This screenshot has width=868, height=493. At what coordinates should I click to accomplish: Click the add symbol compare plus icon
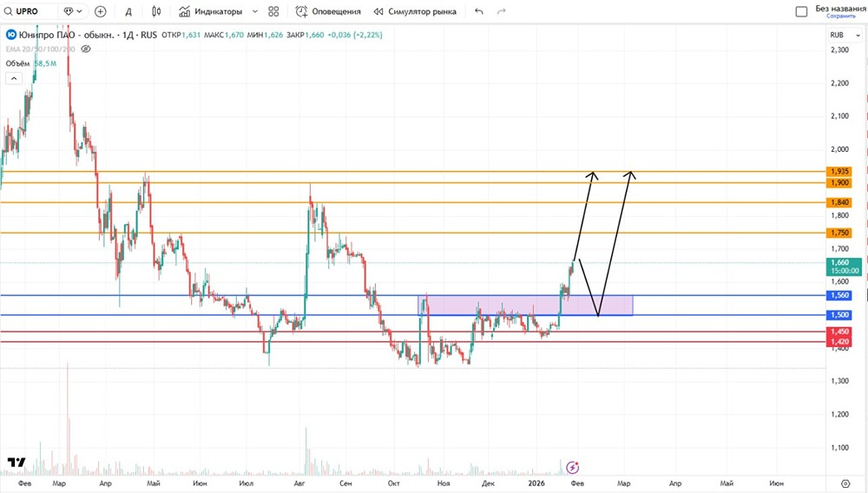(100, 12)
